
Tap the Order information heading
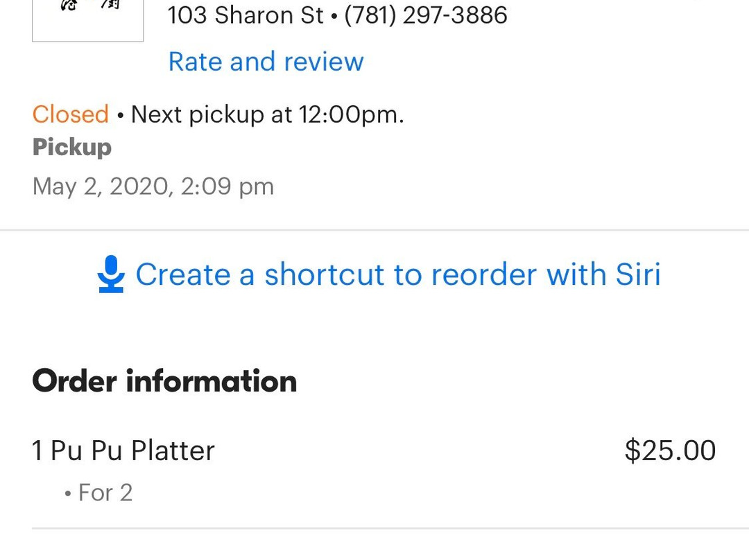[164, 381]
